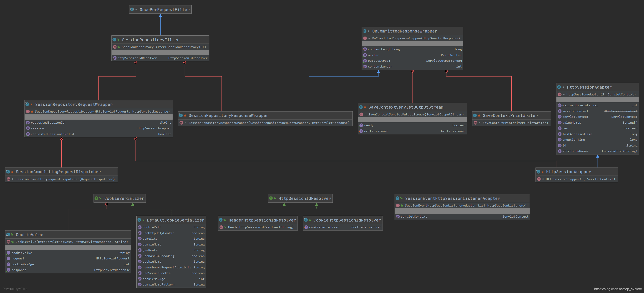
Task: Click the DefaultCookieSerializer class icon
Action: [x=139, y=220]
